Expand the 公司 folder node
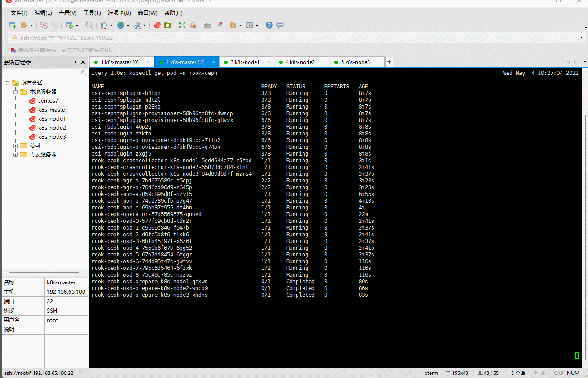Image resolution: width=588 pixels, height=378 pixels. 15,146
